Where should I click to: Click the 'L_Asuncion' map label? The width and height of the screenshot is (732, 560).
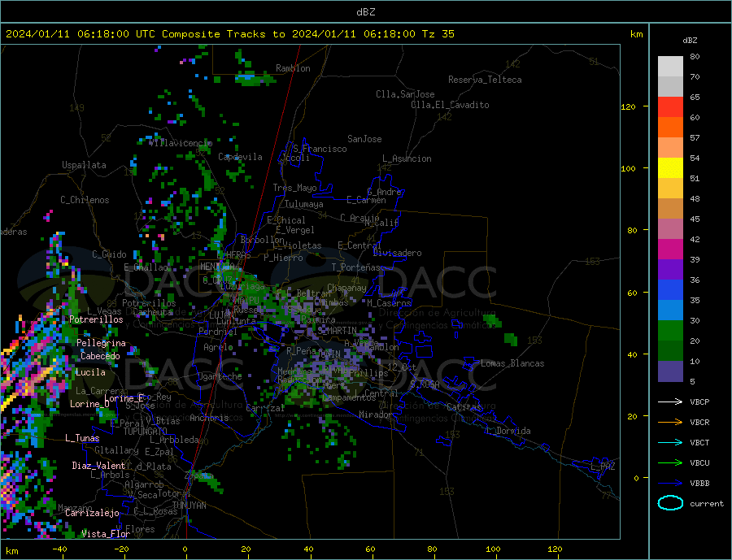pos(407,158)
